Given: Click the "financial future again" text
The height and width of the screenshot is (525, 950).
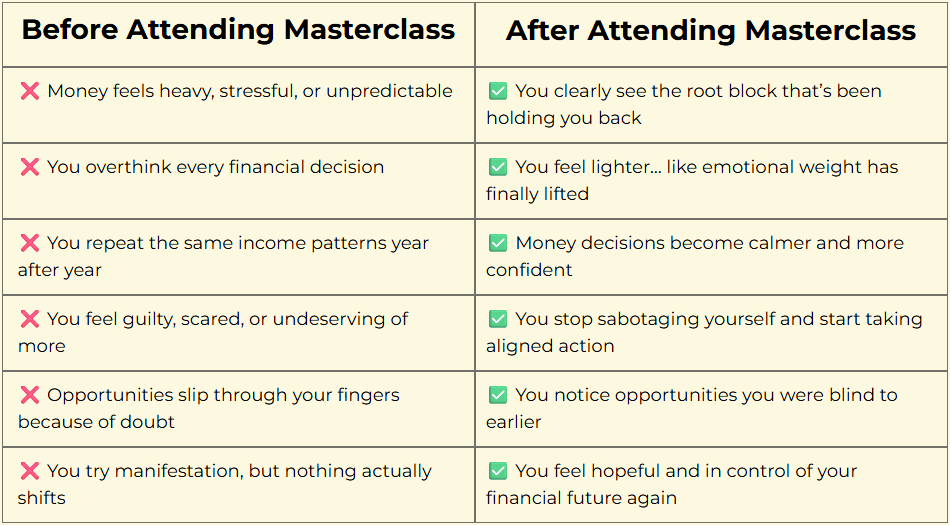Looking at the screenshot, I should (581, 498).
